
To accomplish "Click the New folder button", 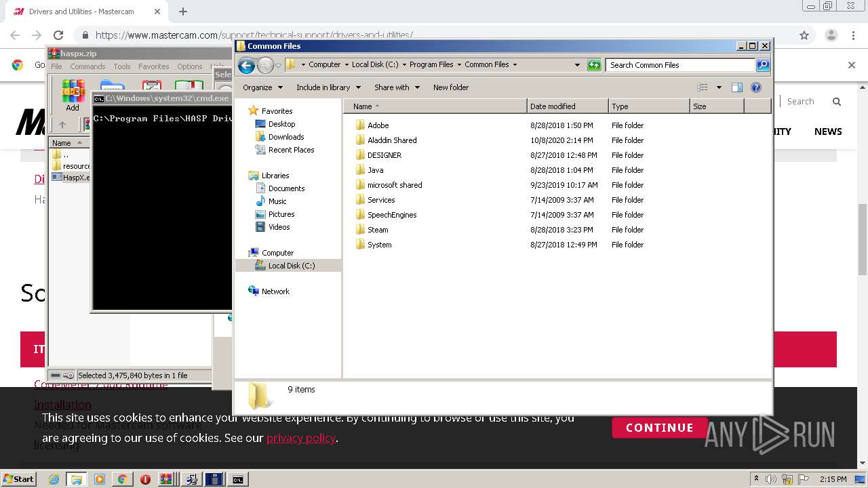I will [x=451, y=87].
